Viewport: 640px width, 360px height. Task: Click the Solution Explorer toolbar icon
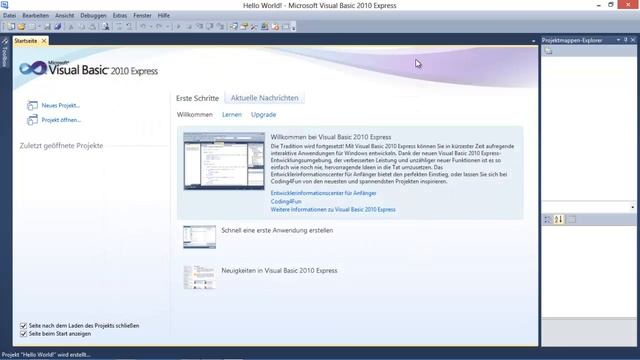coord(233,27)
